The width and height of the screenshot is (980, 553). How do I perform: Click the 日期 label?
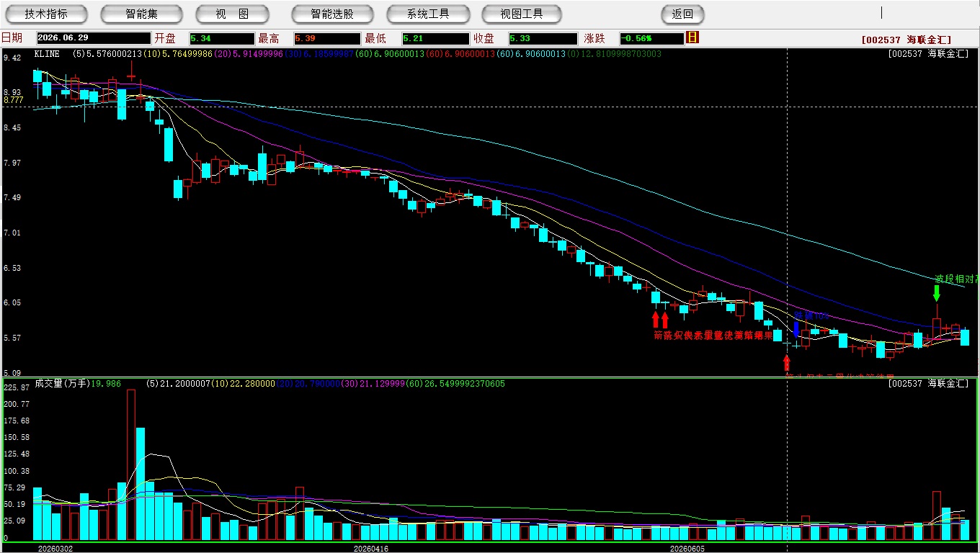pos(12,38)
